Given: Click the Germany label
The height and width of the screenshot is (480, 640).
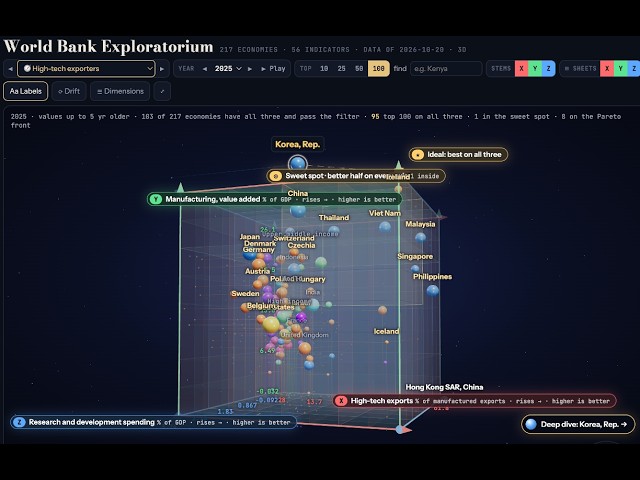Looking at the screenshot, I should click(259, 249).
